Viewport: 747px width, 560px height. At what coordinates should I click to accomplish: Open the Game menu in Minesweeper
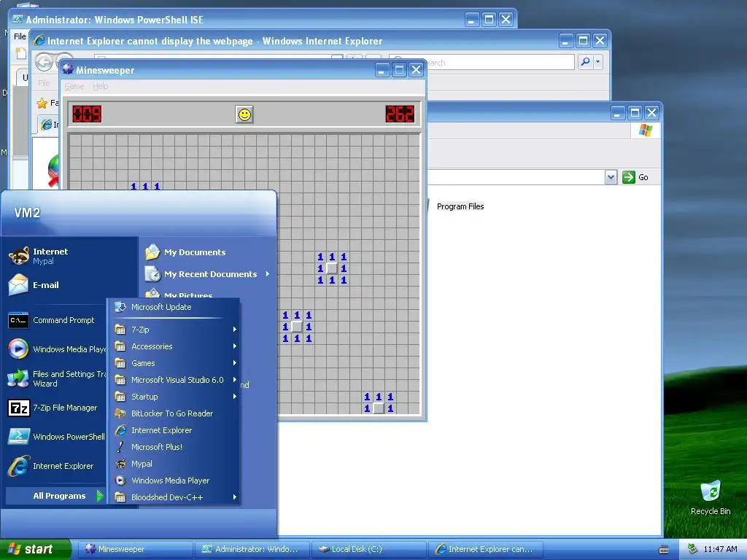coord(74,86)
